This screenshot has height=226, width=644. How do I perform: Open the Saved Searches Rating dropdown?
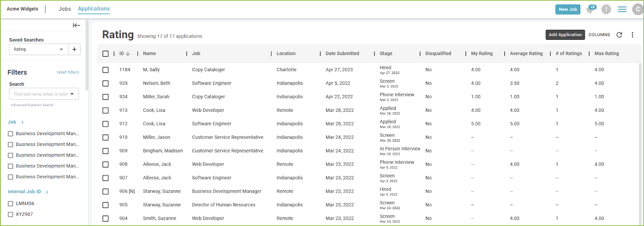click(x=39, y=49)
